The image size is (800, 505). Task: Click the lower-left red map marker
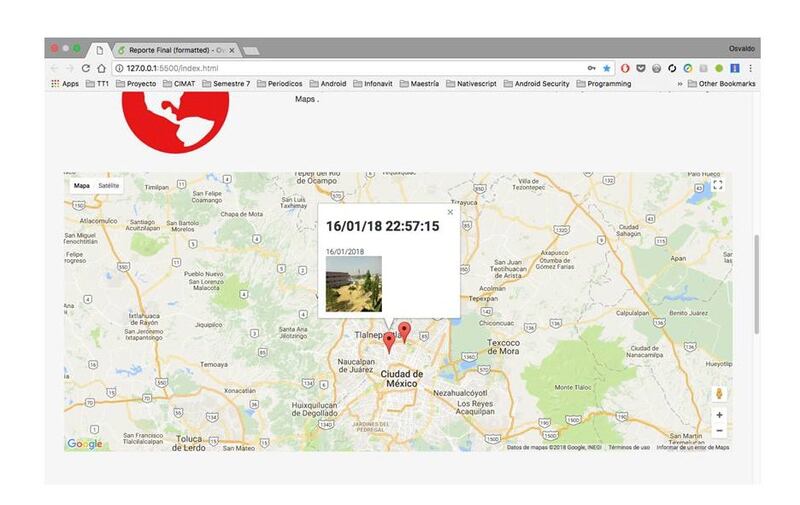[x=389, y=342]
